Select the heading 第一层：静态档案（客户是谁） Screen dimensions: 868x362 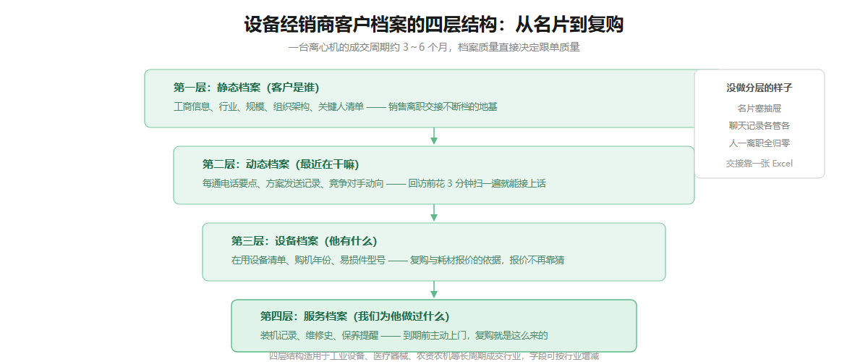pos(246,88)
